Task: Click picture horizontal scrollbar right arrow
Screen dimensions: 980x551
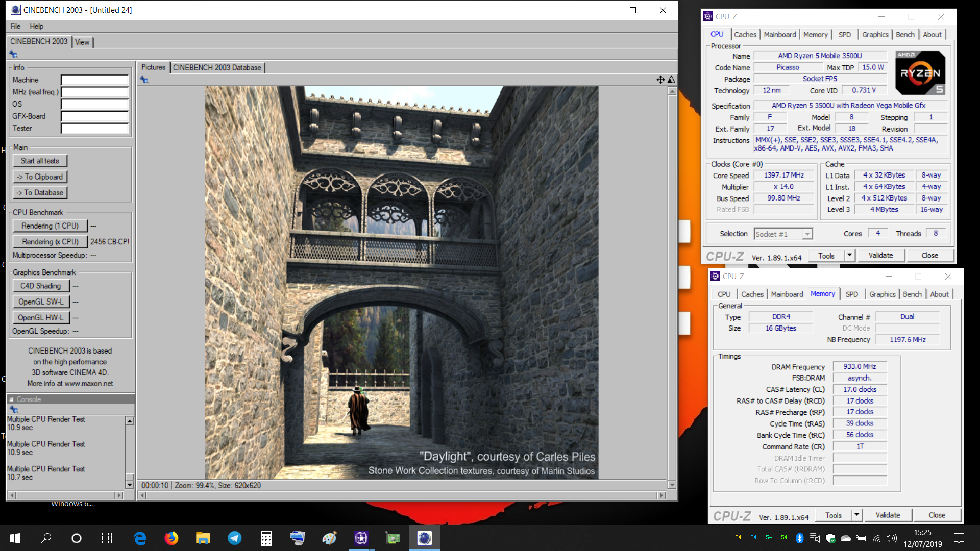Action: click(x=661, y=495)
